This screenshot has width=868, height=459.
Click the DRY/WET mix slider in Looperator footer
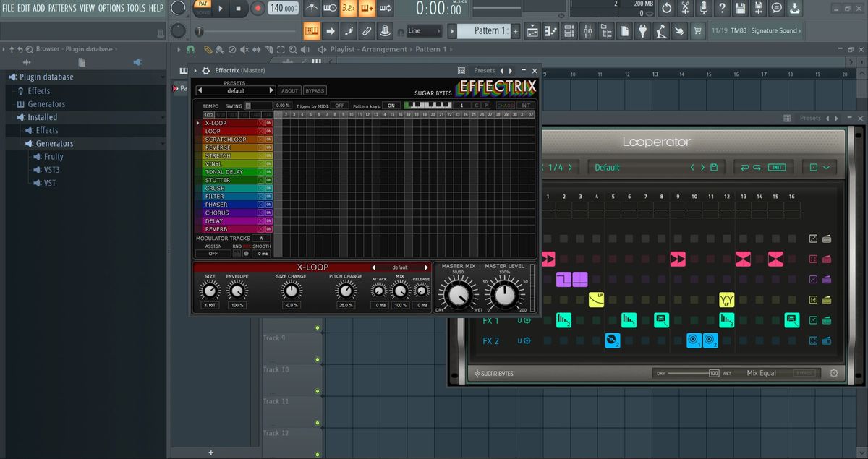(x=687, y=373)
